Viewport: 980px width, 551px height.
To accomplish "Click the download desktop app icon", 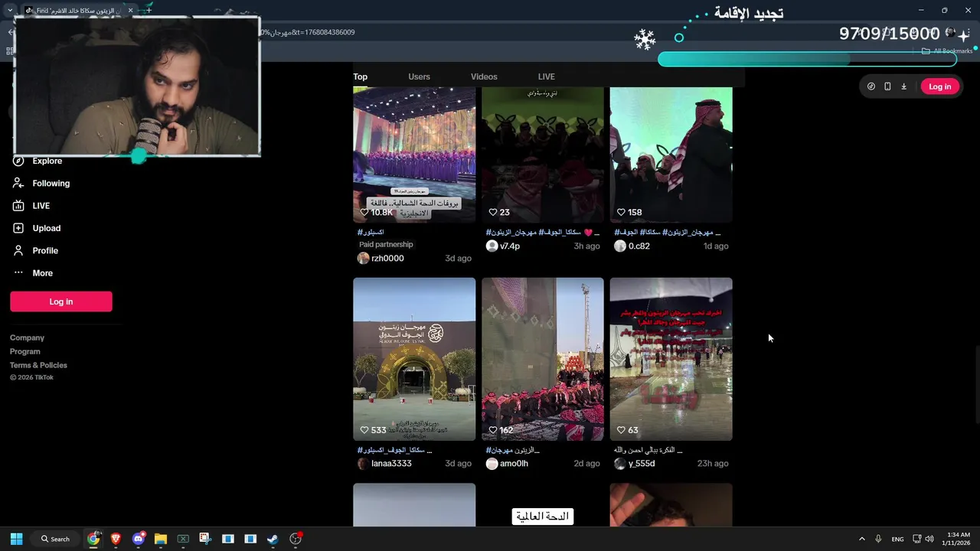I will pos(903,86).
